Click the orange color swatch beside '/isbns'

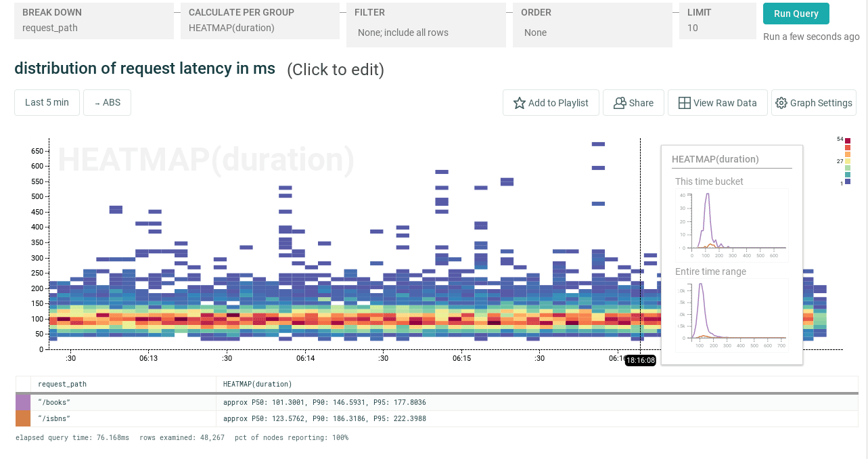[x=23, y=418]
